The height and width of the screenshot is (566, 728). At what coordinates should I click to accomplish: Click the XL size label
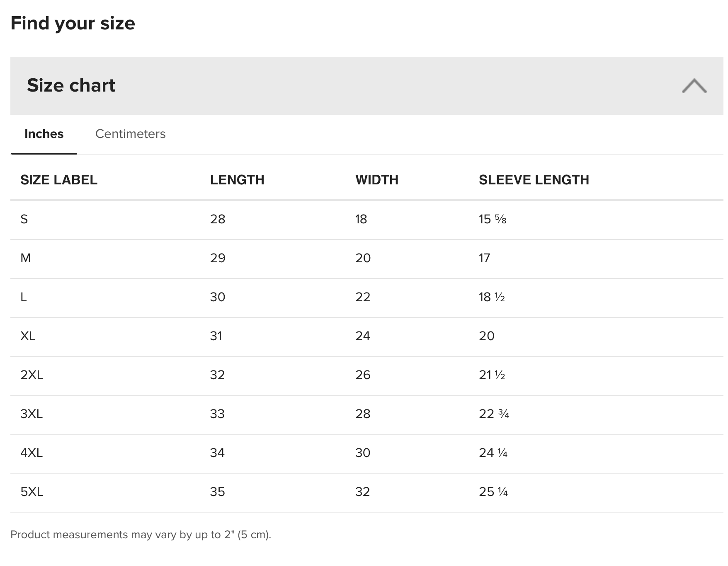pyautogui.click(x=28, y=336)
